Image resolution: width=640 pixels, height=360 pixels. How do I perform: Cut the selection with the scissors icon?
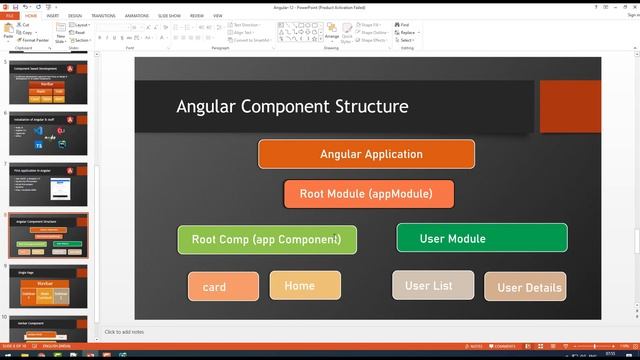click(x=23, y=25)
